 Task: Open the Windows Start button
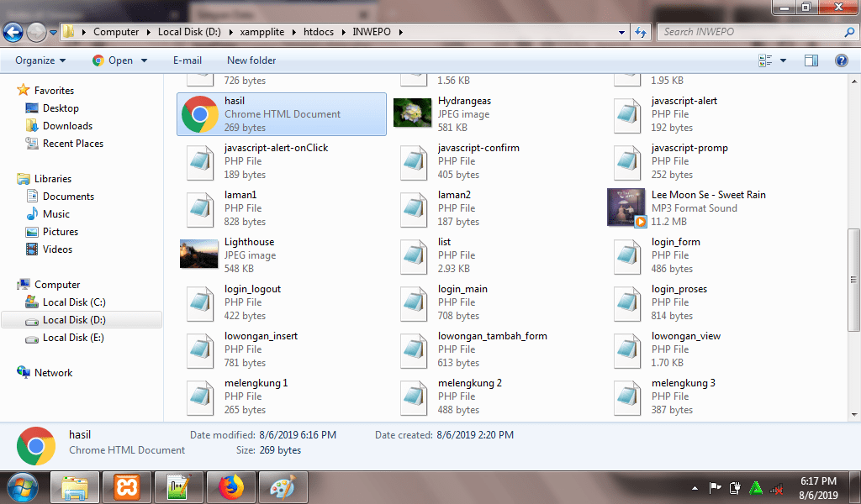tap(23, 487)
